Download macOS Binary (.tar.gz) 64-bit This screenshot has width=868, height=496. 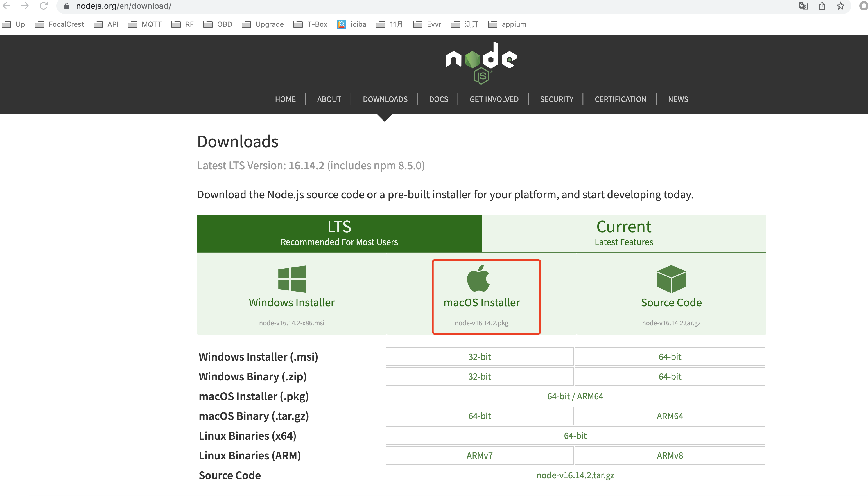[479, 416]
